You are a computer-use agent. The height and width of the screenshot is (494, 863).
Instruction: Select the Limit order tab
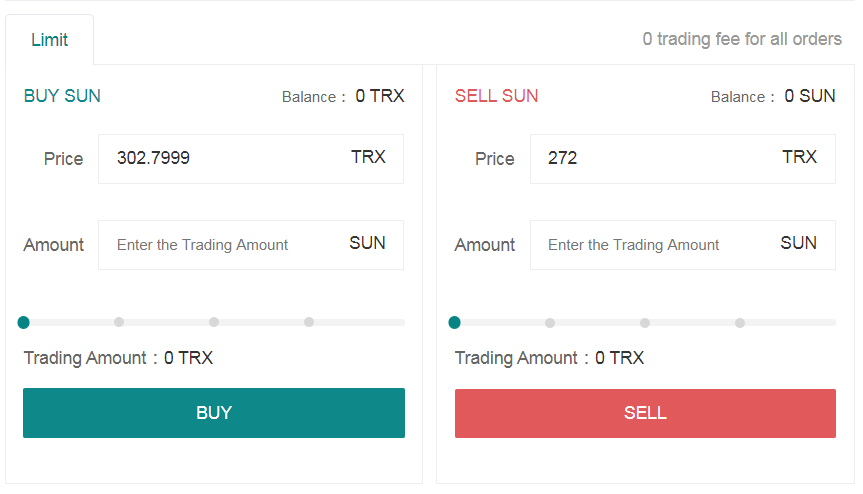tap(50, 40)
